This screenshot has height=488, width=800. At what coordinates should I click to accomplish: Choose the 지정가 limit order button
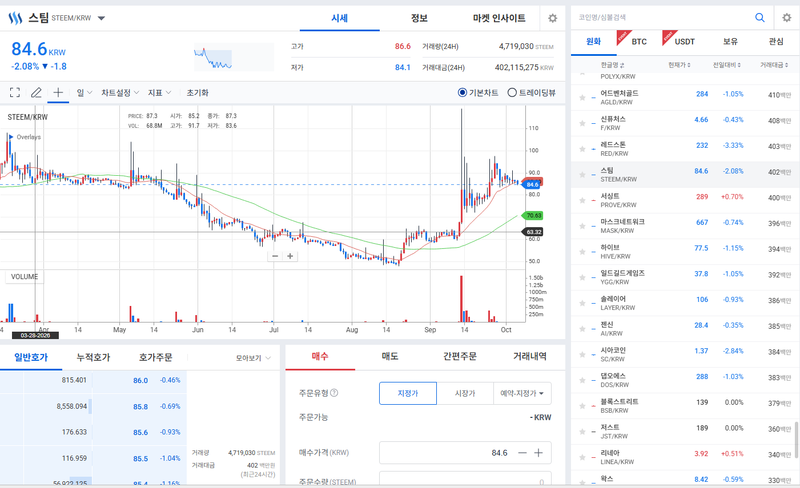[408, 393]
